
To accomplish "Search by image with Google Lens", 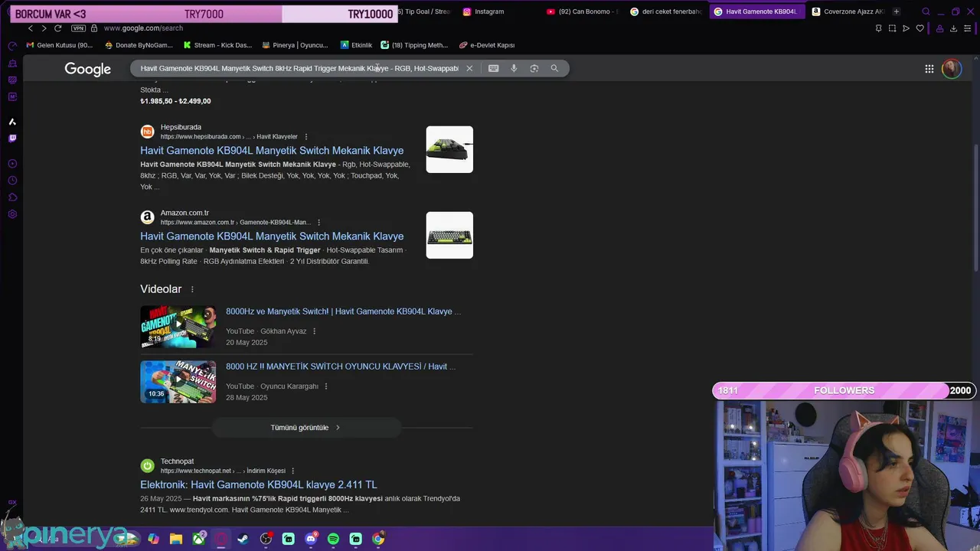I will click(x=534, y=68).
